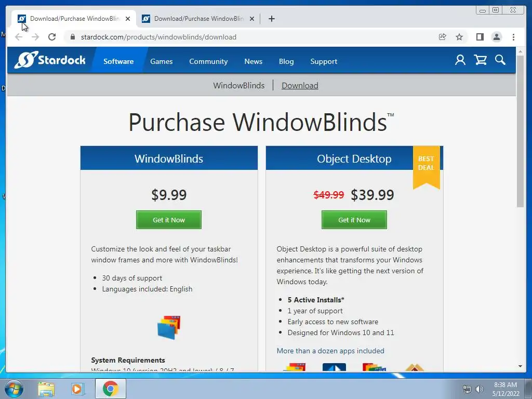Click '30 days of support' bullet

(132, 278)
